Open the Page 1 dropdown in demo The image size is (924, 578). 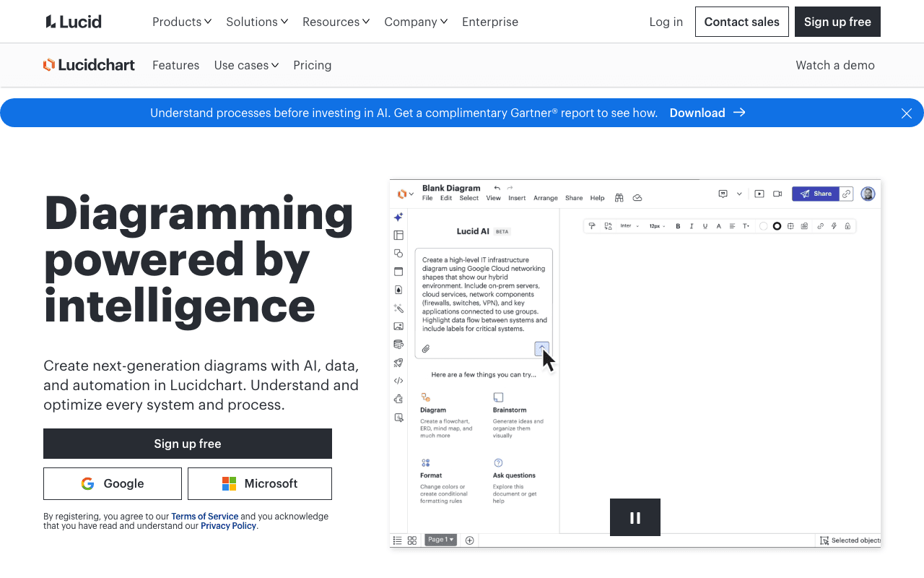(x=440, y=540)
